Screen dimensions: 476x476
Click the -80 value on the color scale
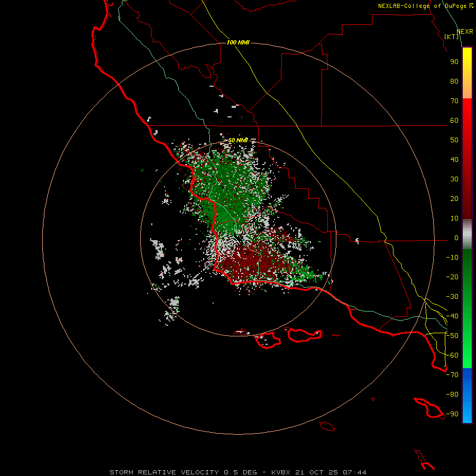[x=452, y=395]
